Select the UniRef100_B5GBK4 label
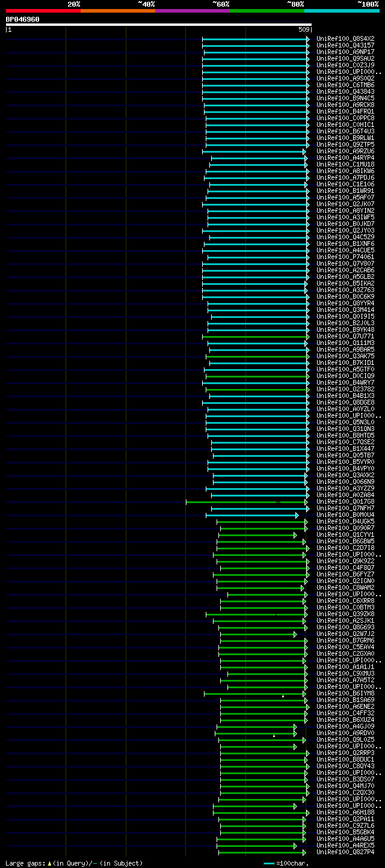Screen dimensions: 385x868 click(x=346, y=832)
